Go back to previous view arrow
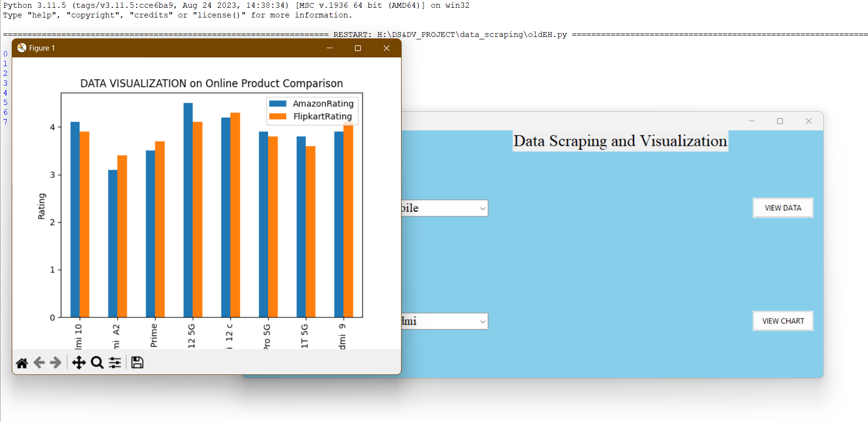Viewport: 868px width, 422px height. pos(39,363)
